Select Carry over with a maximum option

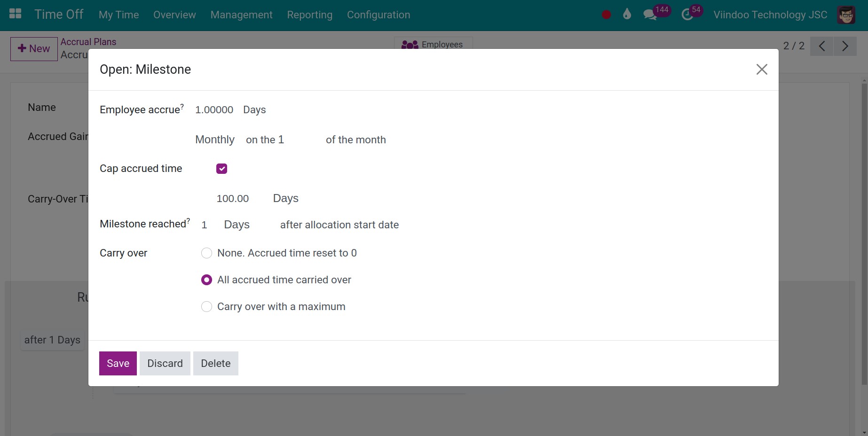point(206,307)
